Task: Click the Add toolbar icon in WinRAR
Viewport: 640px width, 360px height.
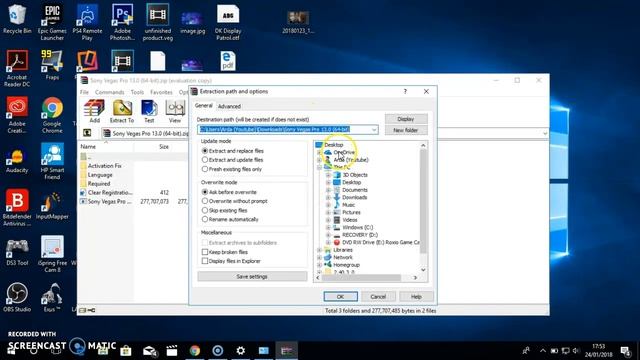Action: (94, 111)
